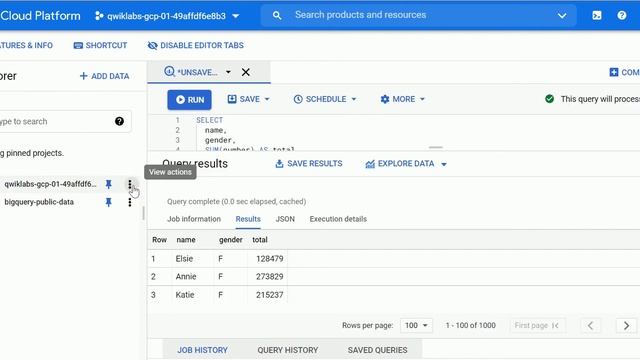This screenshot has width=640, height=360.
Task: Click the green query validation check icon
Action: coord(549,99)
